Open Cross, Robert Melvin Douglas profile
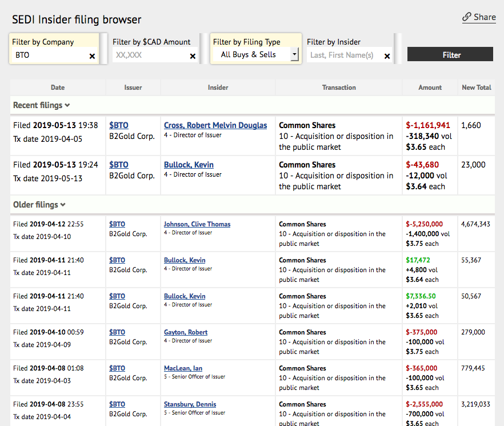 (x=215, y=125)
